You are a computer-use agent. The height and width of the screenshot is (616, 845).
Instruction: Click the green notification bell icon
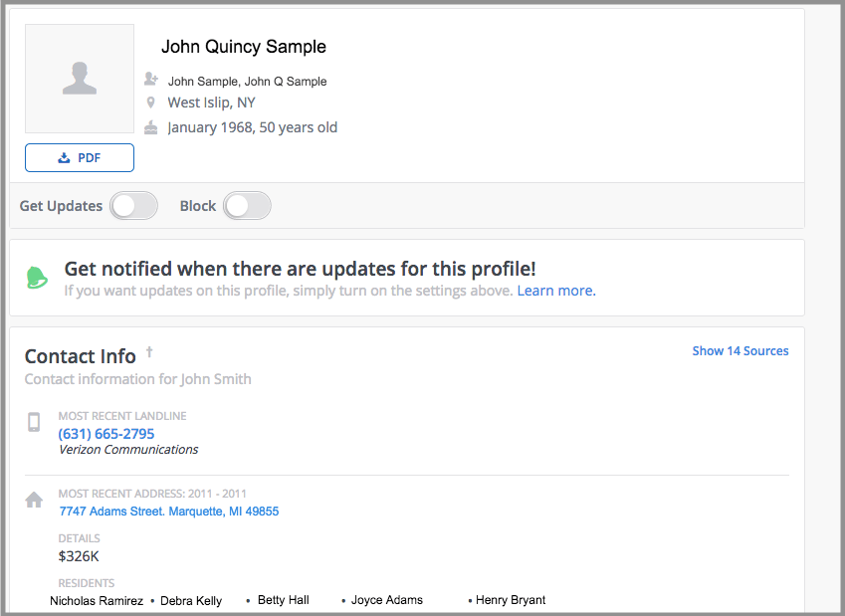(x=38, y=278)
